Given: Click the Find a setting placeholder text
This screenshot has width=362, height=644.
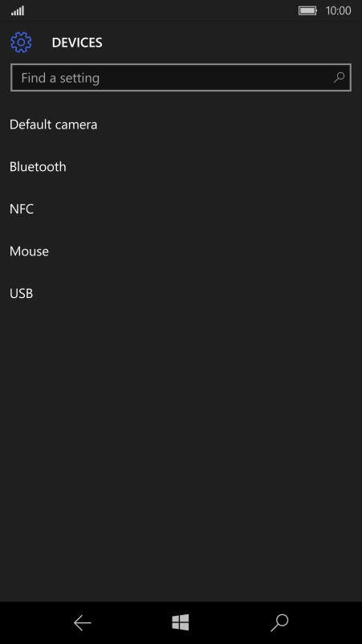Looking at the screenshot, I should pyautogui.click(x=60, y=78).
